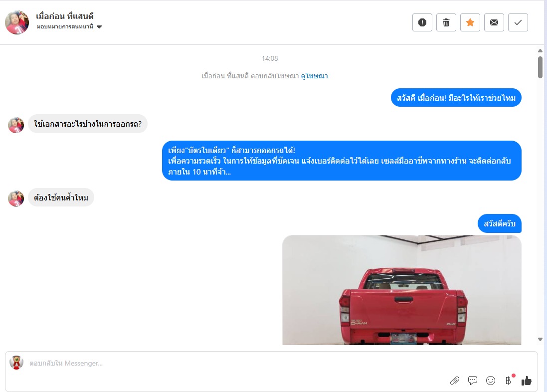Open the red Isuzu D-Max truck photo
The image size is (547, 392).
[402, 290]
